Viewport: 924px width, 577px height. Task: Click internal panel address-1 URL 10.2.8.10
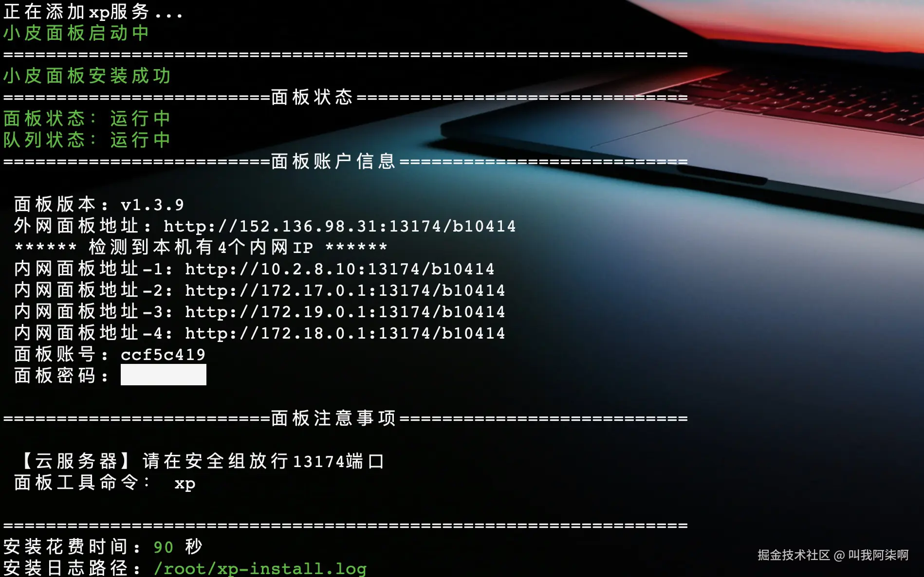click(x=340, y=269)
